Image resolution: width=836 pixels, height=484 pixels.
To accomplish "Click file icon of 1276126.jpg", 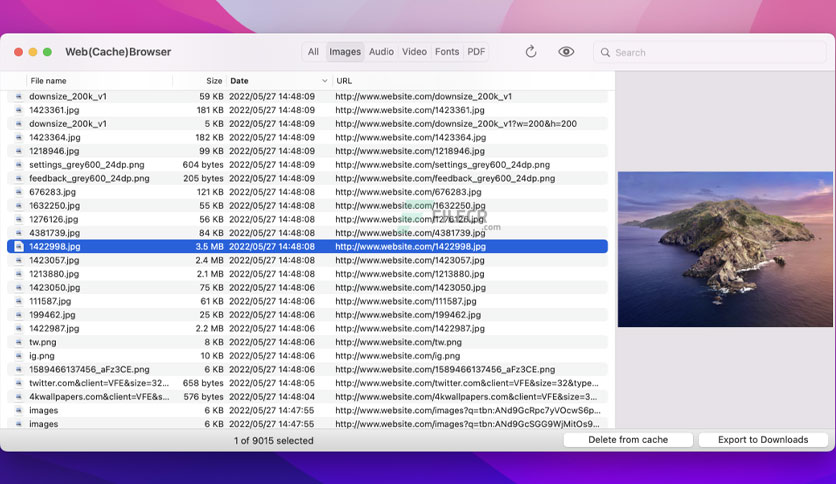I will (19, 220).
